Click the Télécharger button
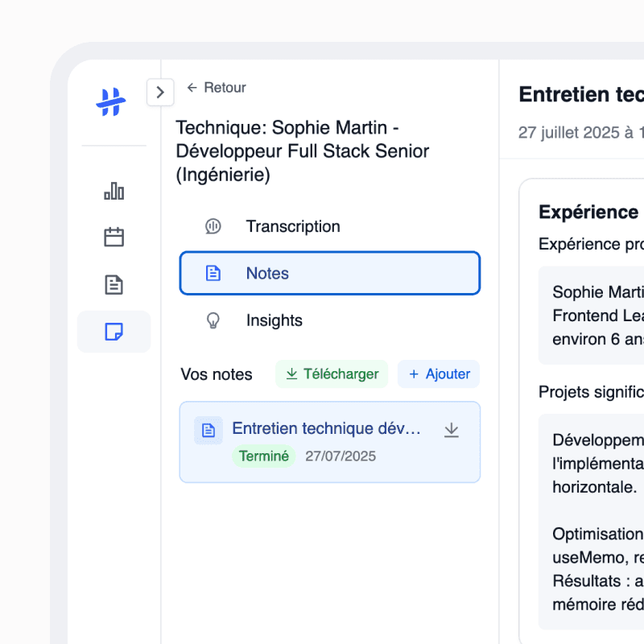644x644 pixels. 332,374
